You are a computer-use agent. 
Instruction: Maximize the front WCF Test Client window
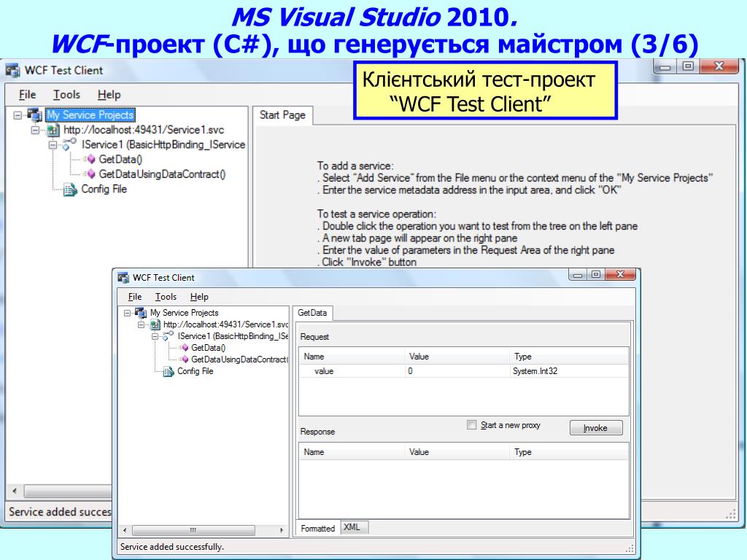595,274
